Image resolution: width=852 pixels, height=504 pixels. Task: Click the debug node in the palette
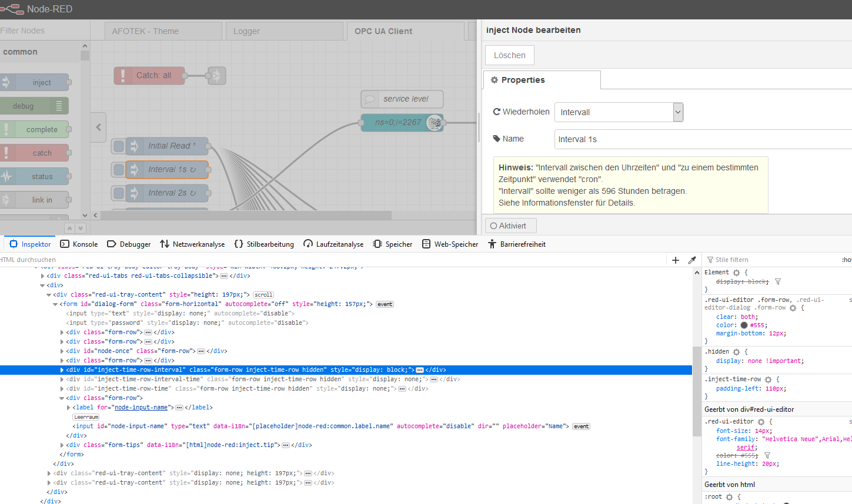click(32, 105)
